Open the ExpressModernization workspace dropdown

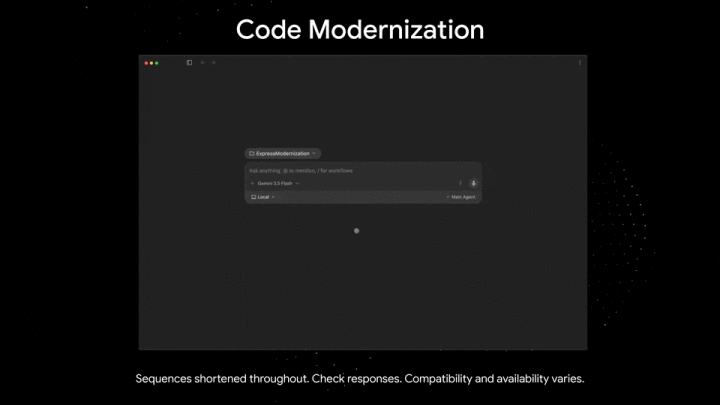click(x=282, y=153)
